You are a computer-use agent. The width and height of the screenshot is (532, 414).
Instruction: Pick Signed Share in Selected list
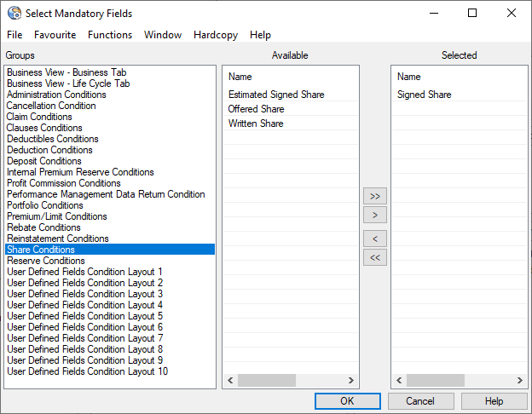point(425,95)
